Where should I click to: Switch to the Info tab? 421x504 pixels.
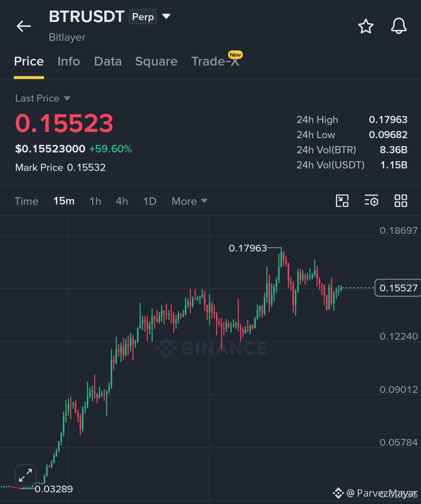coord(69,62)
